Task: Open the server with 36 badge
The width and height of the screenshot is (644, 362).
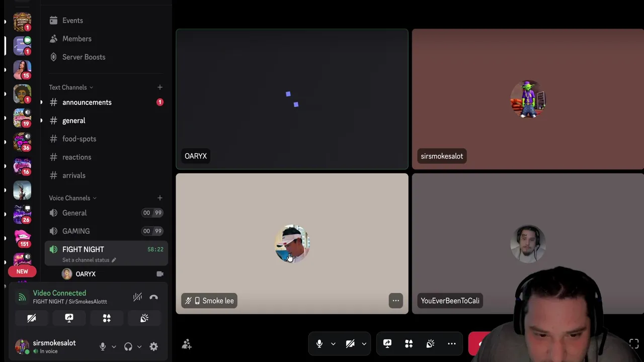Action: coord(22,142)
